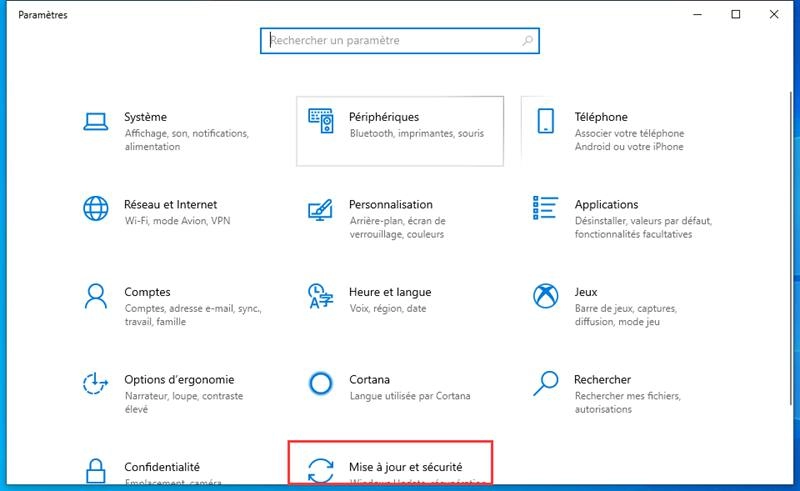Open Options d'ergonomie via its icon
Viewport: 800px width, 491px height.
click(x=95, y=383)
